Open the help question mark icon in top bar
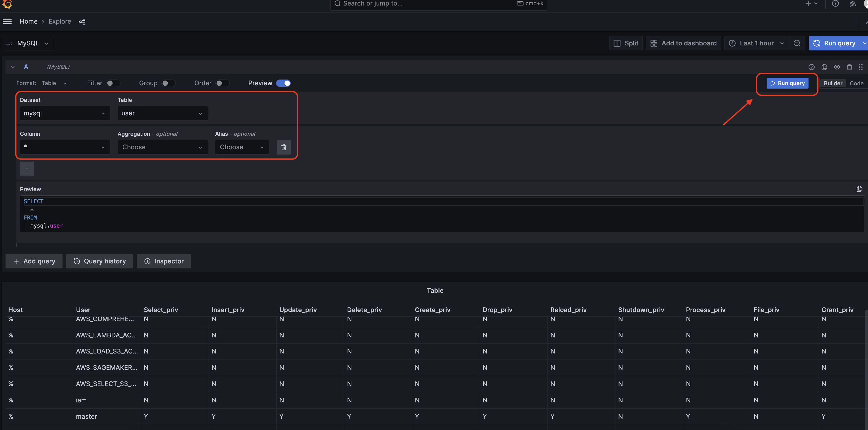This screenshot has height=430, width=868. tap(835, 3)
